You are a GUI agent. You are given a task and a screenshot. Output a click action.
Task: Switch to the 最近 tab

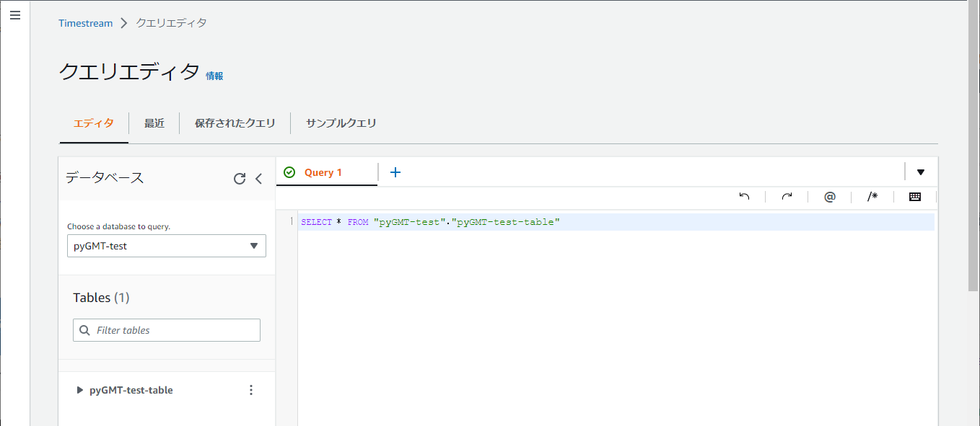(x=154, y=123)
